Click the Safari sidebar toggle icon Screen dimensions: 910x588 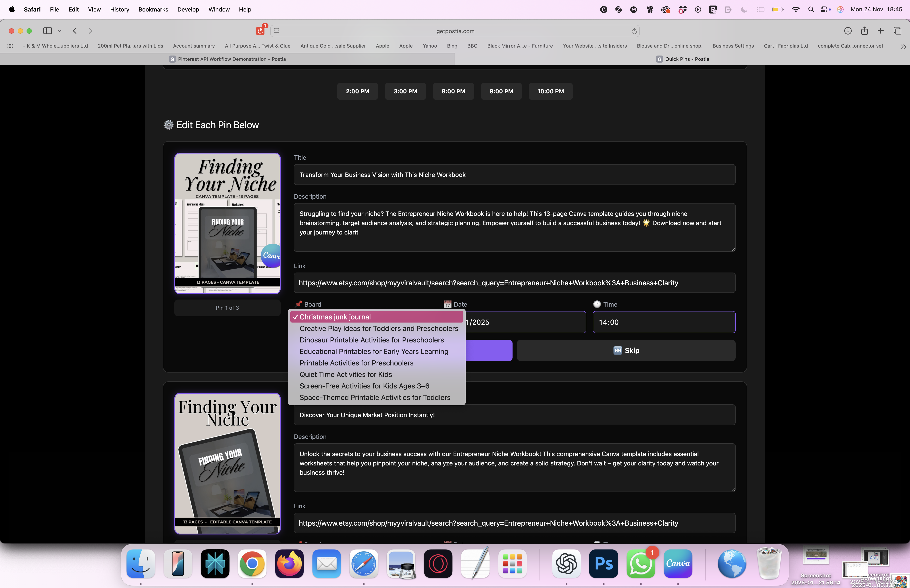tap(48, 31)
